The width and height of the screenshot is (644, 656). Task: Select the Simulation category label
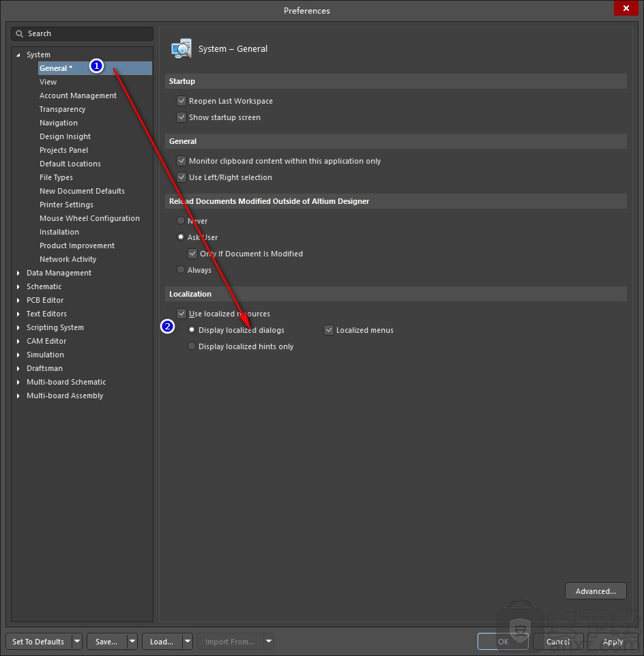click(45, 355)
